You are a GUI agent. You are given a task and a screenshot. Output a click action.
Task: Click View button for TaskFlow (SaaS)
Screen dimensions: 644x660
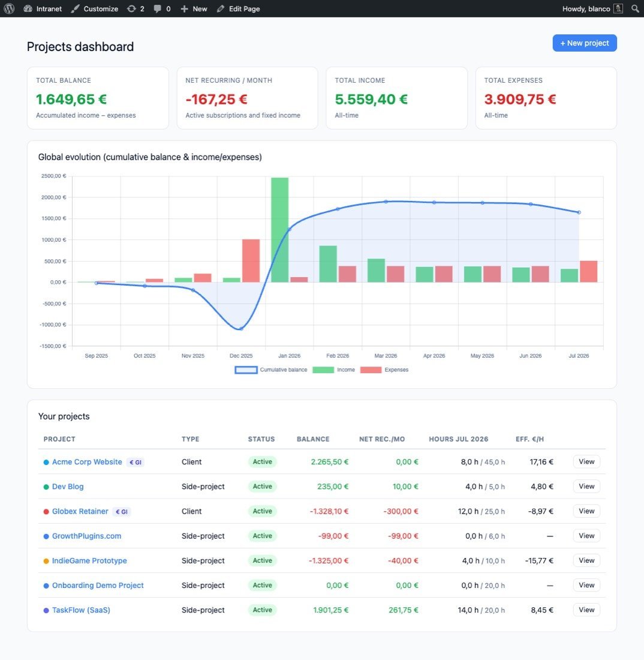click(586, 610)
